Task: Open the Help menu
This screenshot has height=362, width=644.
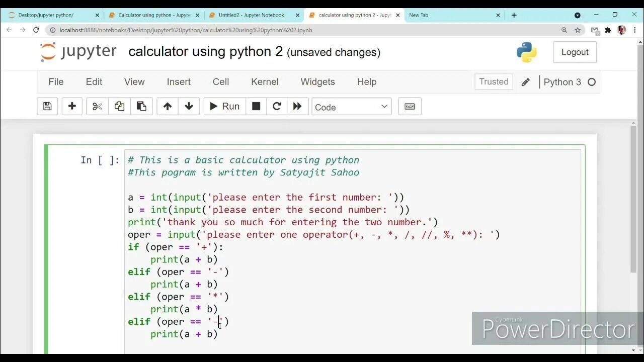Action: [367, 81]
